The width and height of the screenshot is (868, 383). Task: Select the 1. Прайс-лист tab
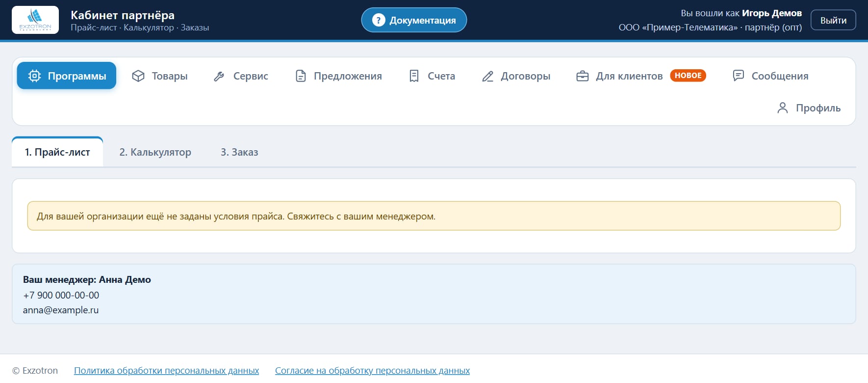pyautogui.click(x=57, y=152)
